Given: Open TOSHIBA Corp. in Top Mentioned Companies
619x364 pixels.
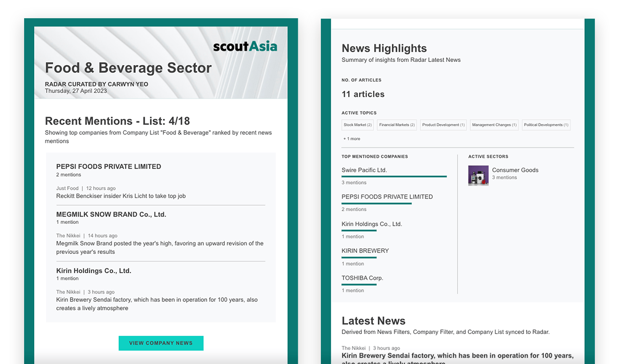Looking at the screenshot, I should pos(362,278).
